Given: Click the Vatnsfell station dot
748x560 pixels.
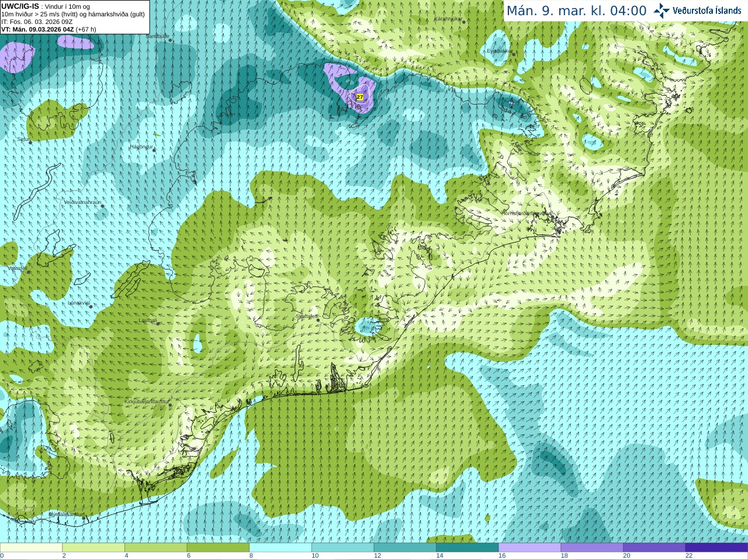Looking at the screenshot, I should pos(28,272).
